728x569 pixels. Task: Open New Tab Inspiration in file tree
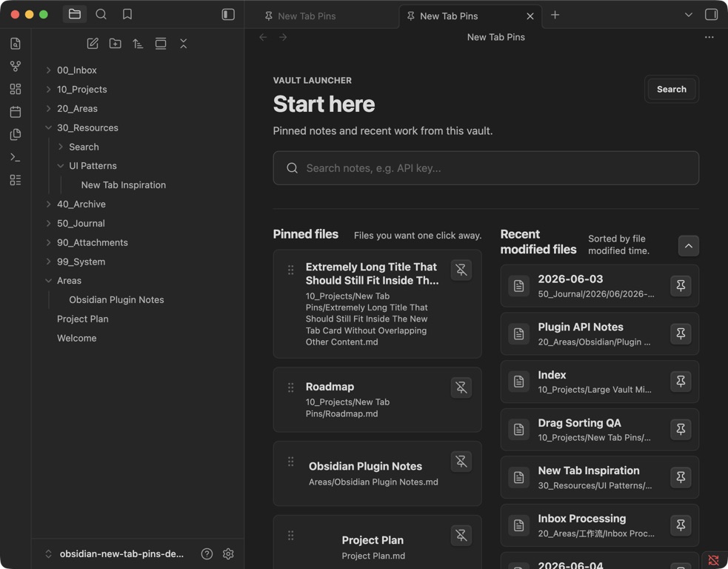123,185
